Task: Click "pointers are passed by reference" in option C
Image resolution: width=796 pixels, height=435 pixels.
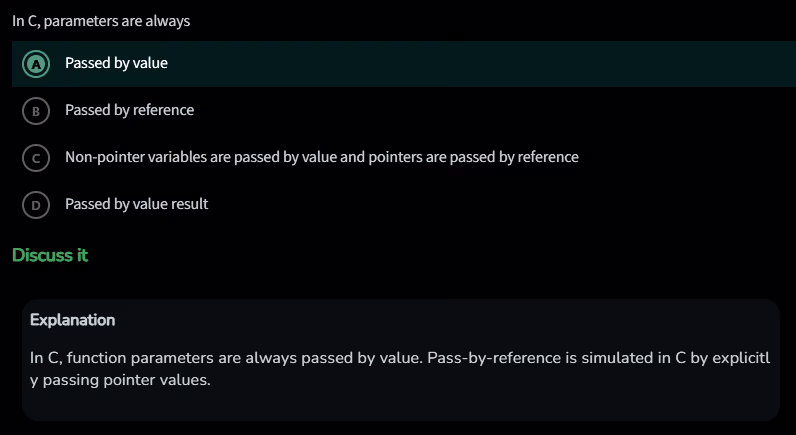Action: pyautogui.click(x=474, y=157)
